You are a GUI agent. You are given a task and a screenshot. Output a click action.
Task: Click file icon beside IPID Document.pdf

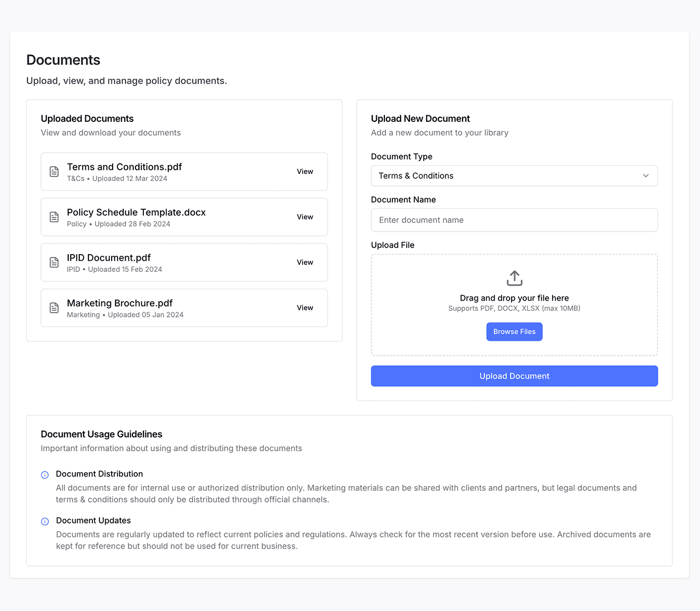tap(54, 263)
